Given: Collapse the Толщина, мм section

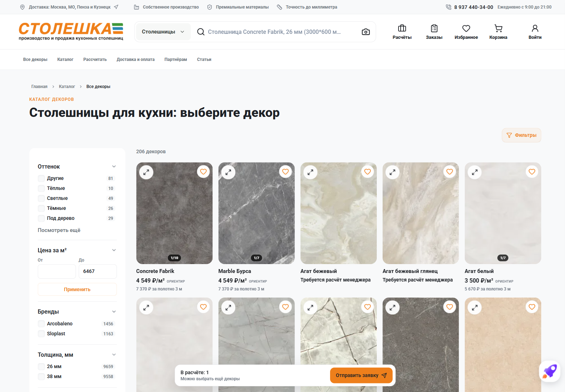Looking at the screenshot, I should pos(114,355).
